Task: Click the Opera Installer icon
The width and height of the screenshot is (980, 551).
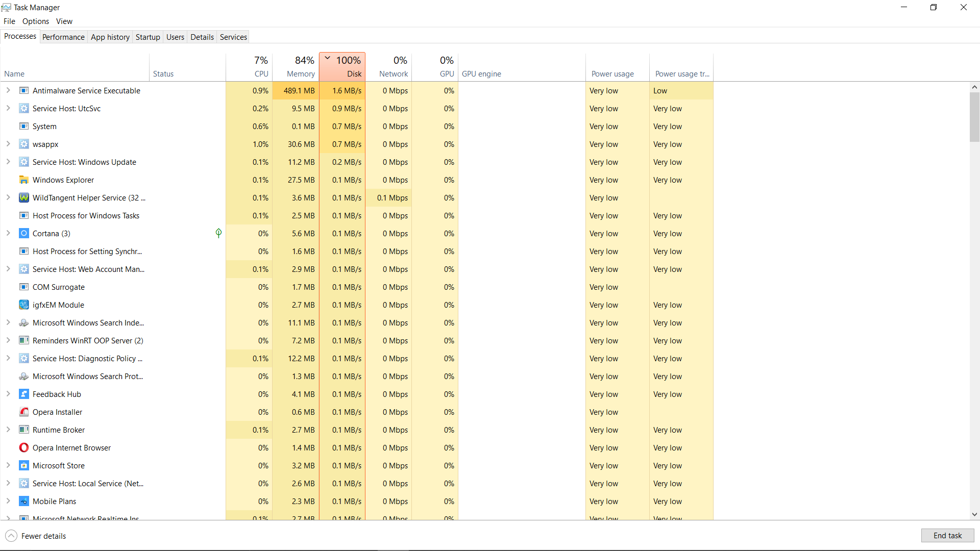Action: pyautogui.click(x=24, y=412)
